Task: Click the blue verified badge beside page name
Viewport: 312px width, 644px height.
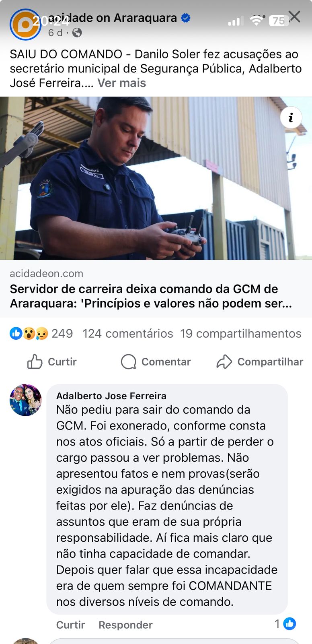Action: (x=185, y=18)
